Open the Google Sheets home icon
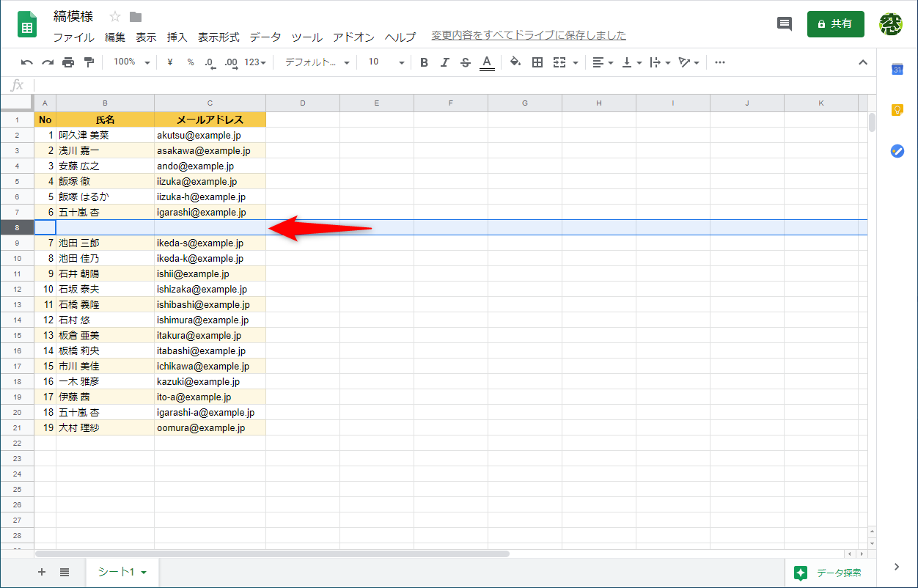Viewport: 918px width, 588px height. pyautogui.click(x=28, y=24)
